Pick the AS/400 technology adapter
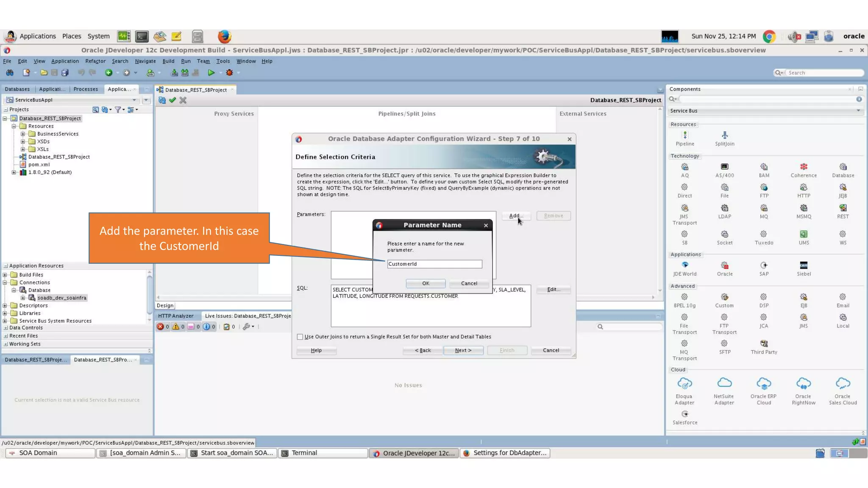The image size is (868, 488). coord(724,167)
